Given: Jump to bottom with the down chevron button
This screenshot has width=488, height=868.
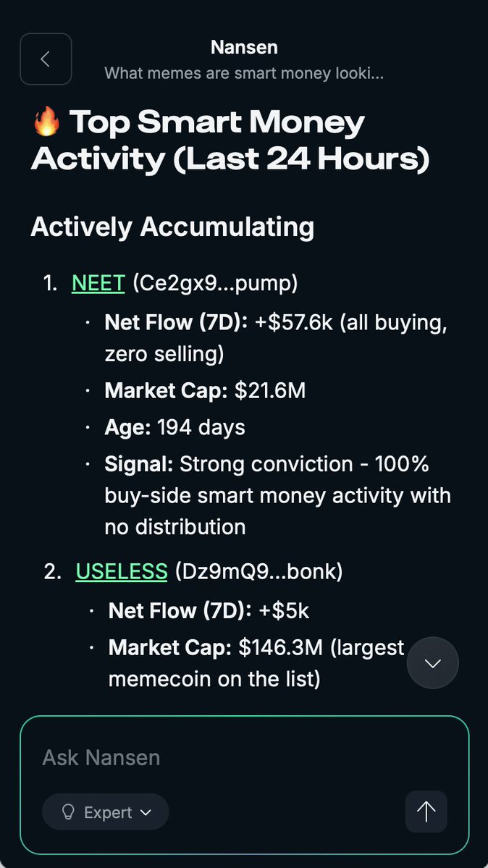Looking at the screenshot, I should pos(433,662).
